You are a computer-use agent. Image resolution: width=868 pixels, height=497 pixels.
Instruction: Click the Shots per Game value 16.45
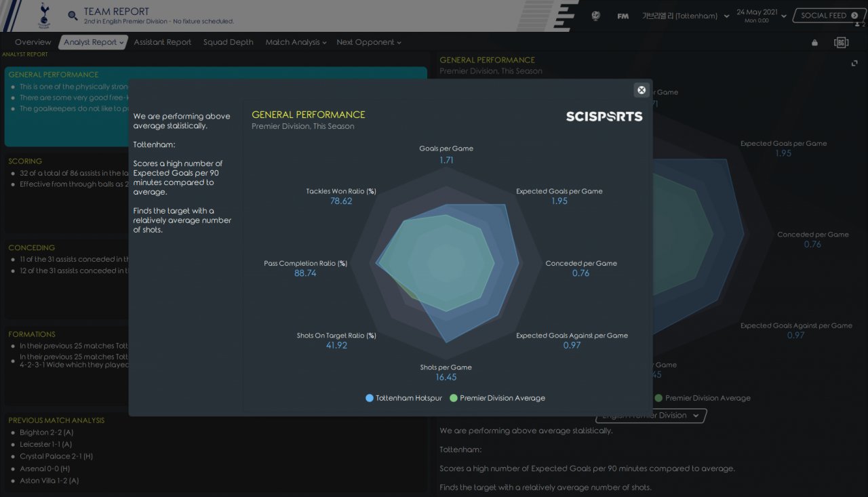[446, 377]
